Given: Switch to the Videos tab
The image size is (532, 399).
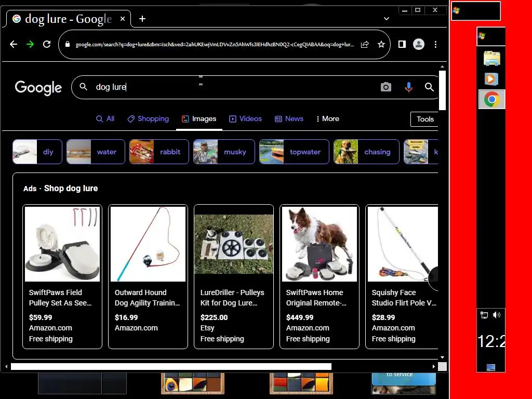Looking at the screenshot, I should point(245,119).
